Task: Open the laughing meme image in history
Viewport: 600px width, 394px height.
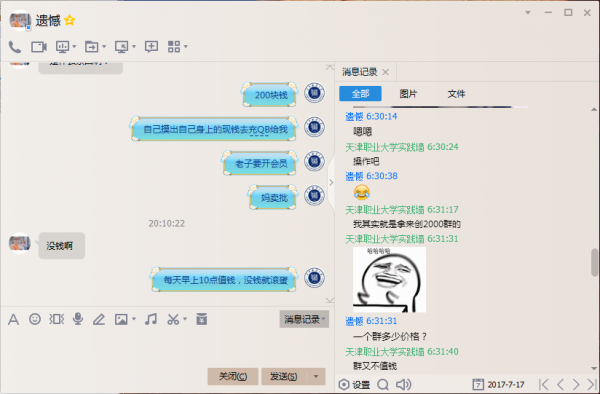Action: click(x=389, y=280)
